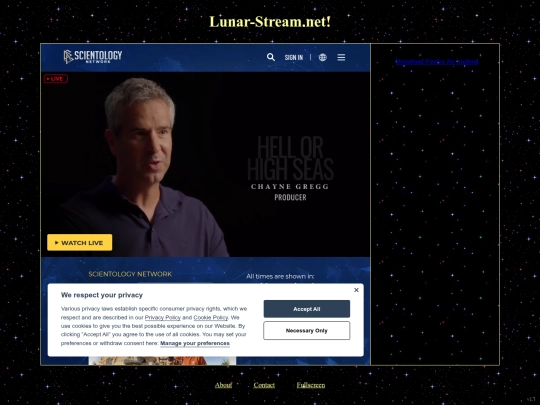This screenshot has width=540, height=405.
Task: Click the Fullscreen link
Action: (311, 385)
